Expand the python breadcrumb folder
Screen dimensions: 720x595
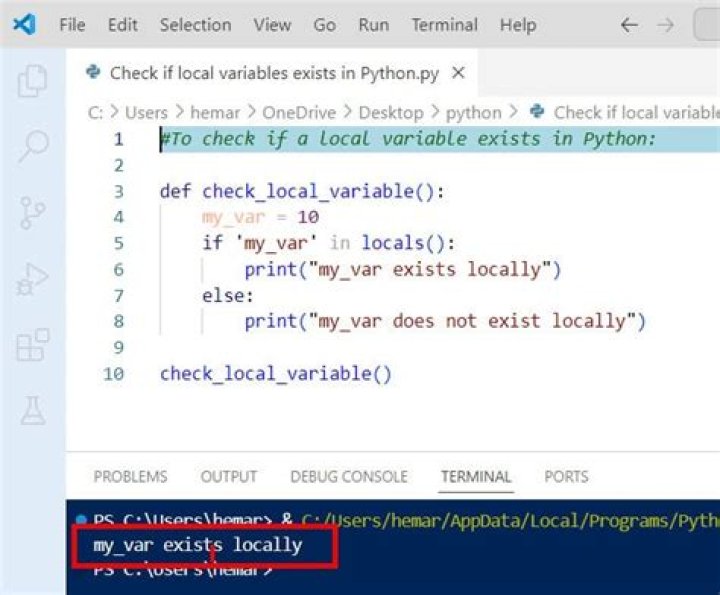click(x=473, y=113)
